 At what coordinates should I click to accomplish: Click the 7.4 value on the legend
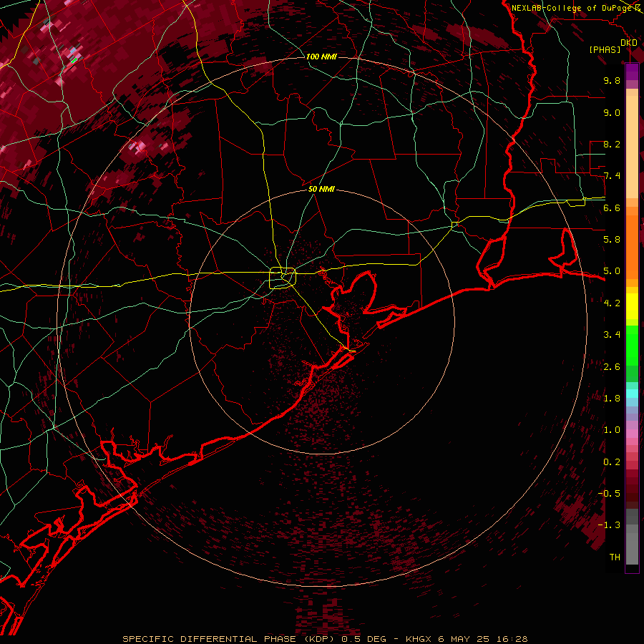coord(612,176)
